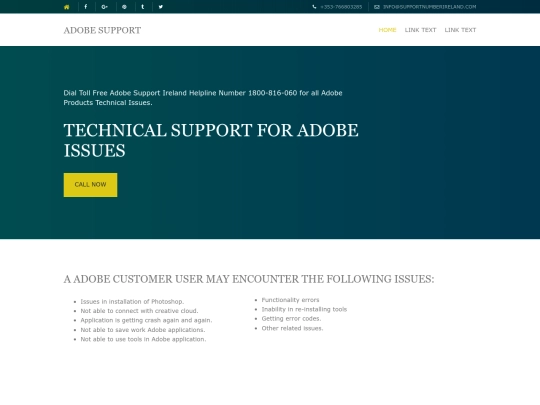Click 'Application is getting crash again and again.'
The width and height of the screenshot is (540, 405).
pyautogui.click(x=146, y=320)
